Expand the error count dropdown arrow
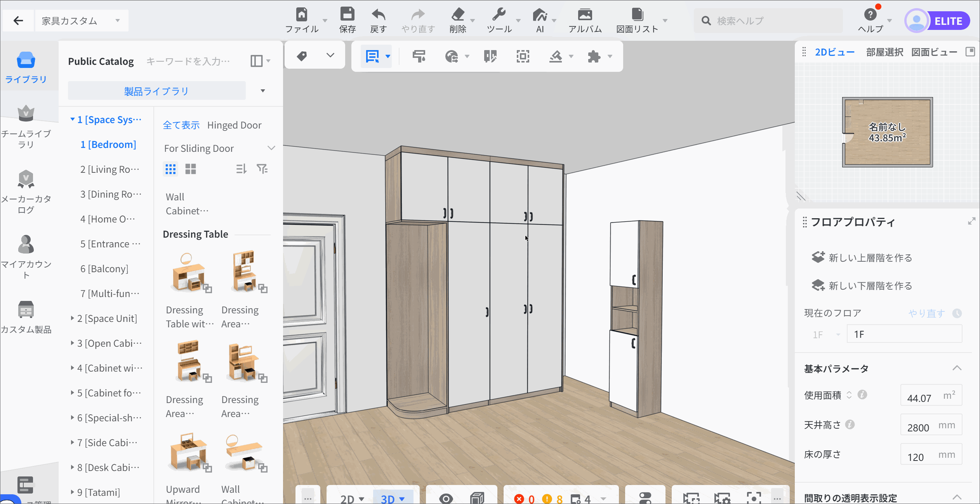The image size is (980, 504). point(603,499)
